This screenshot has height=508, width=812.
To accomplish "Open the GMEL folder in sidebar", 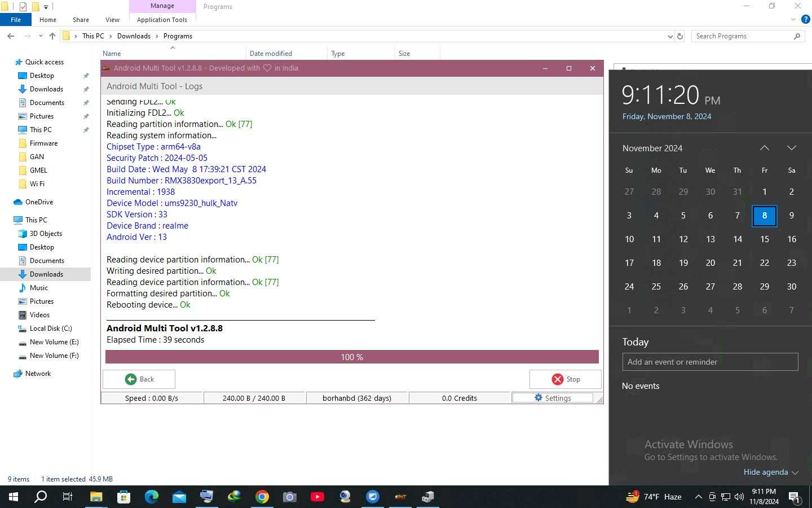I will [x=38, y=170].
